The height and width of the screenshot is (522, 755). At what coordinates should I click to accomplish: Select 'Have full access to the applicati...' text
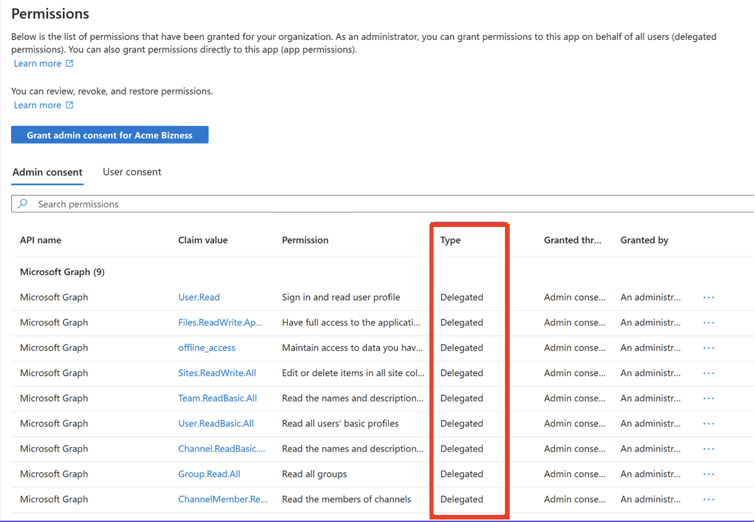pyautogui.click(x=351, y=323)
